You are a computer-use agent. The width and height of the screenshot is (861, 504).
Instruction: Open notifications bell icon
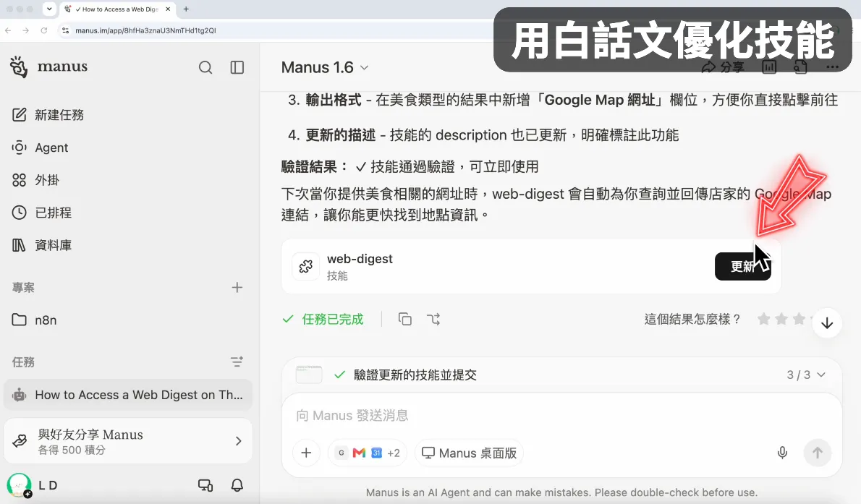pyautogui.click(x=237, y=485)
